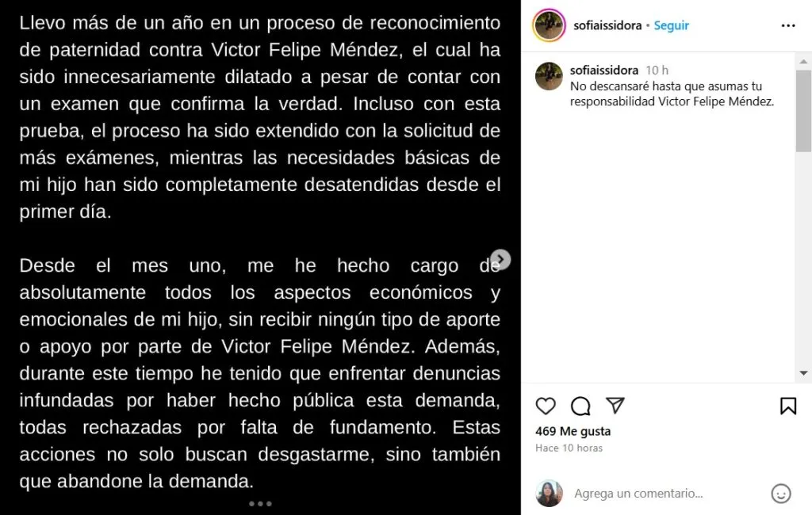Open sofiaissidora username in caption

tap(604, 71)
